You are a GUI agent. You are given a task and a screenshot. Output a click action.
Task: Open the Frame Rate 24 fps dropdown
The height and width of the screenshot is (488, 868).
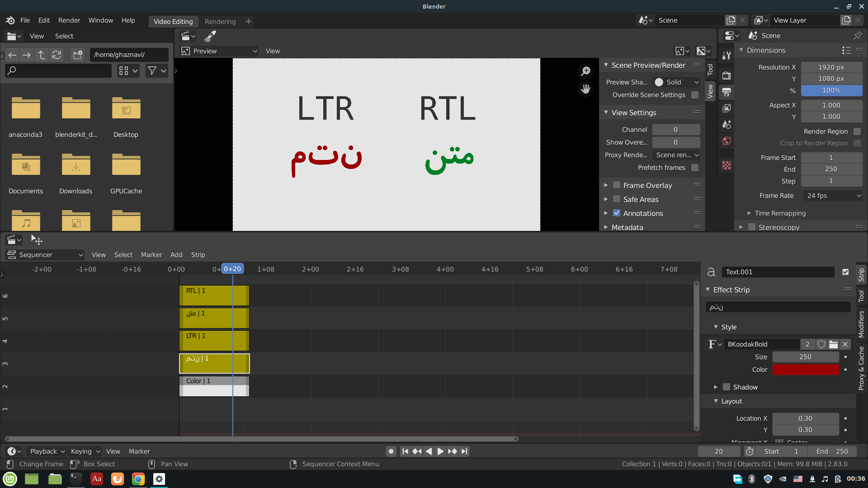pyautogui.click(x=832, y=196)
